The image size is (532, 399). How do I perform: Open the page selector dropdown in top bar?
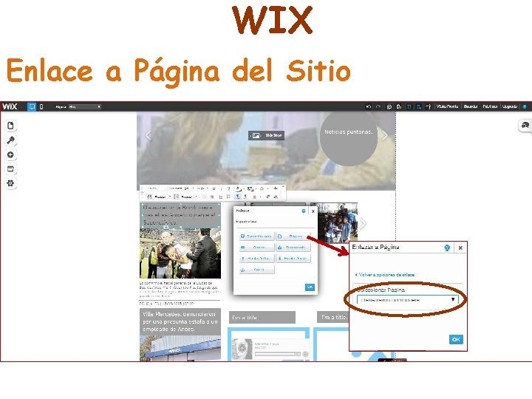[x=84, y=106]
